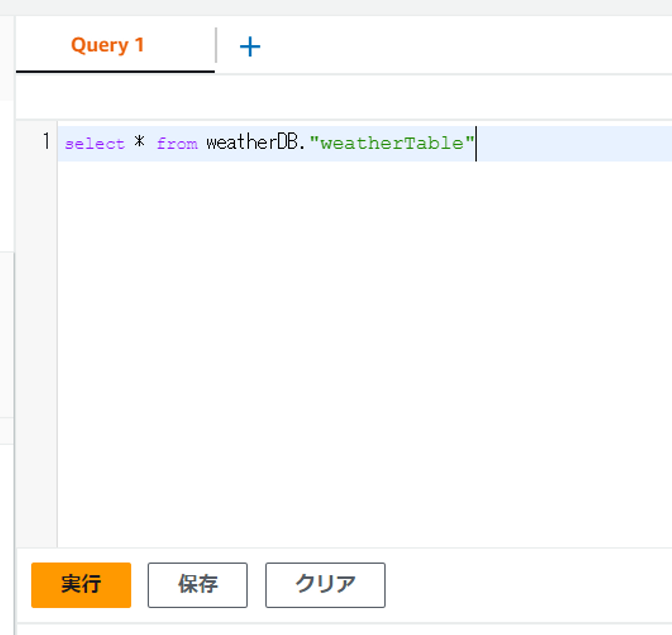Place cursor on the select keyword
Image resolution: width=672 pixels, height=635 pixels.
coord(95,143)
